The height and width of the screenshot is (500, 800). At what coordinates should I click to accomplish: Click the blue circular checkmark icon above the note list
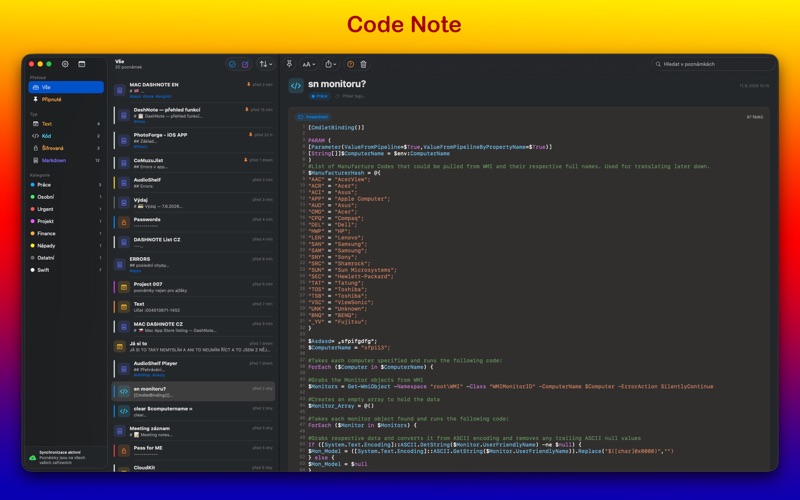[232, 64]
